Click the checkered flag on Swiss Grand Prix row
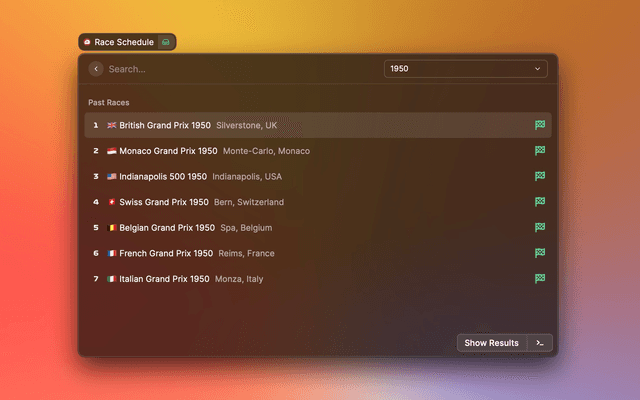 pyautogui.click(x=540, y=202)
